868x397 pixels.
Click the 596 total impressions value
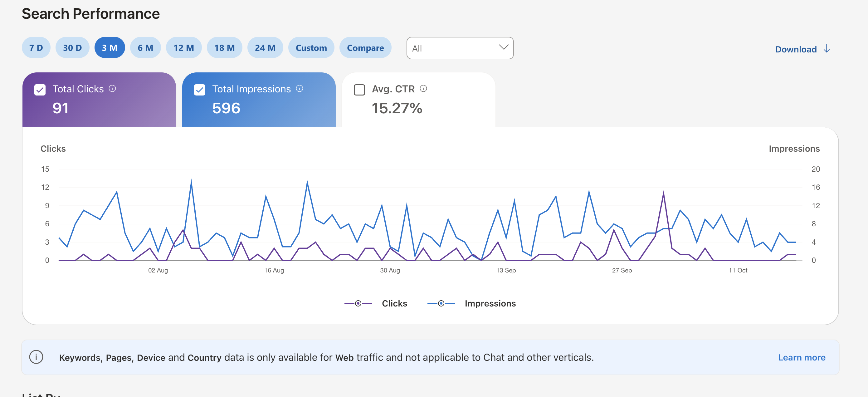click(226, 108)
